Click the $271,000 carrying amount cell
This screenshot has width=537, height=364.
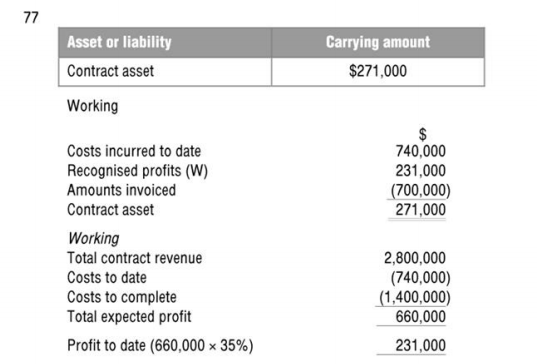378,72
